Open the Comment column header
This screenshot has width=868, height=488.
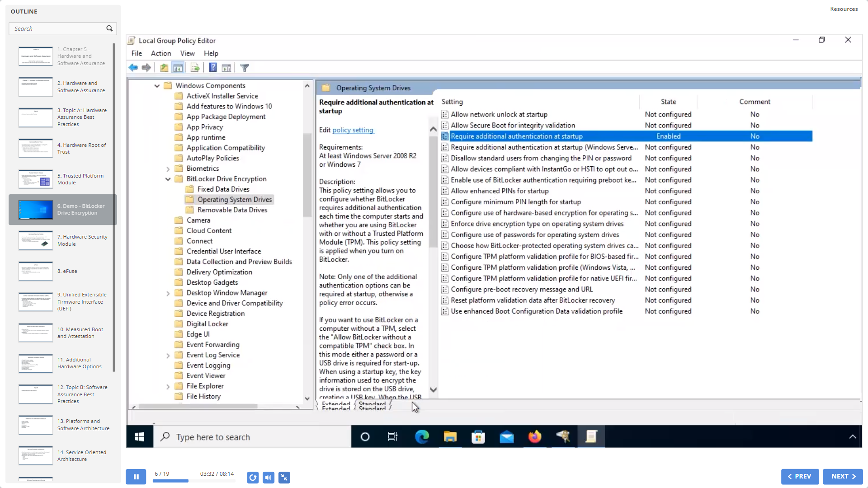pyautogui.click(x=755, y=102)
